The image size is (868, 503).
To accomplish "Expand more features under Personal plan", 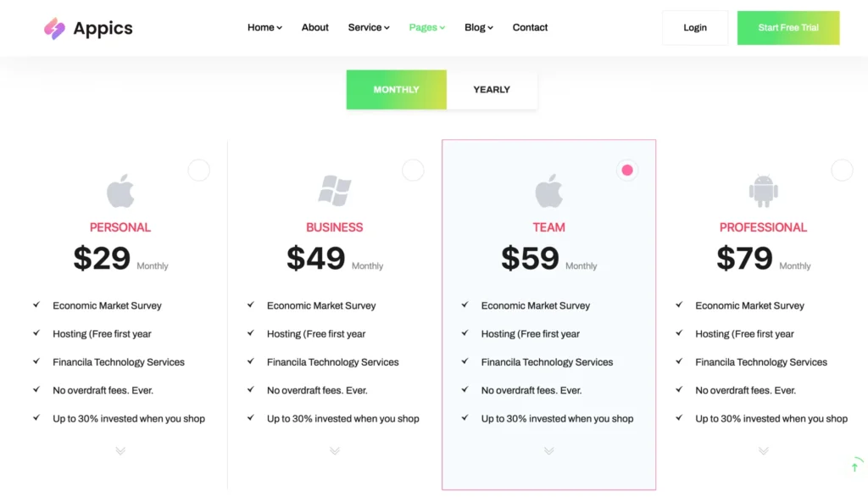I will (120, 451).
